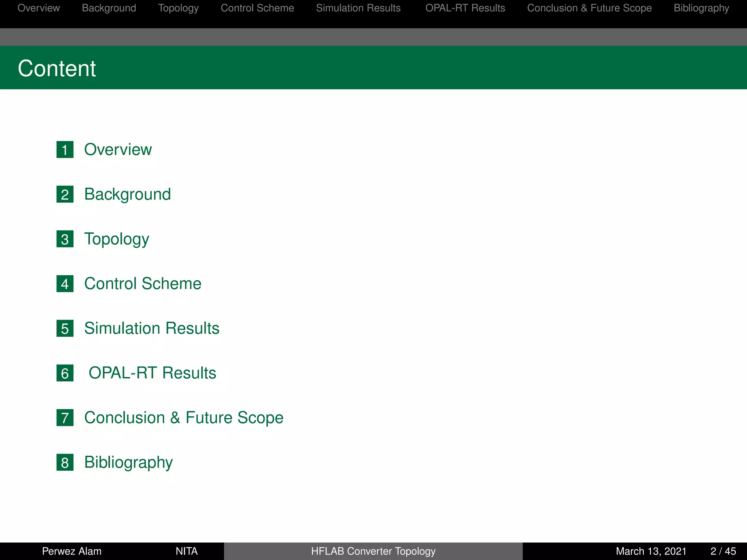Viewport: 747px width, 560px height.
Task: Click the green number 7 box
Action: pos(65,418)
